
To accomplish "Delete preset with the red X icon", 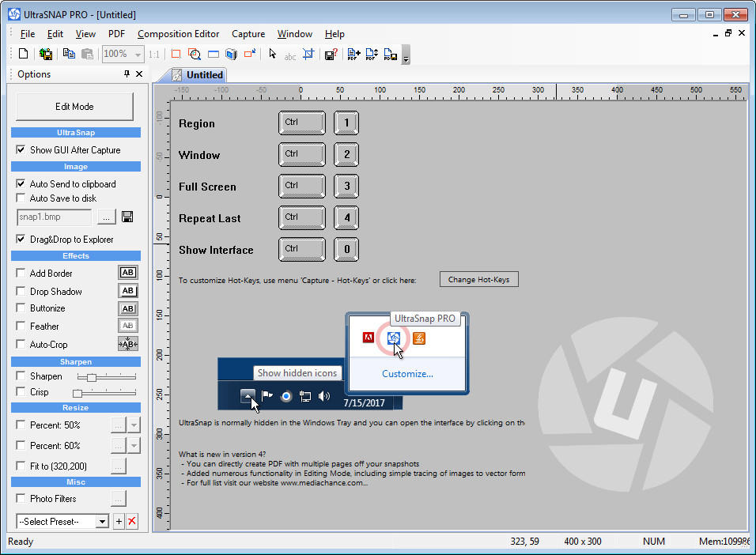I will [132, 521].
